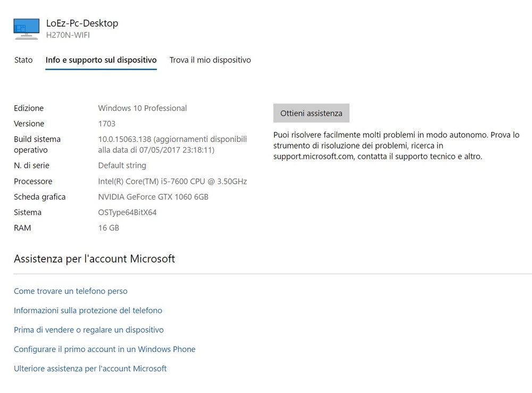Select the version value 1703
Screen dimensions: 532x393
(107, 124)
